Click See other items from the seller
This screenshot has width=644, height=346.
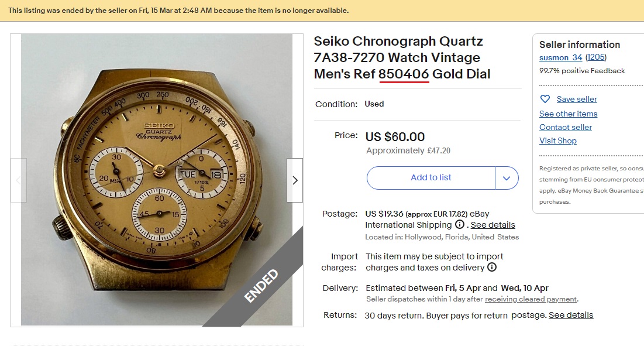568,114
